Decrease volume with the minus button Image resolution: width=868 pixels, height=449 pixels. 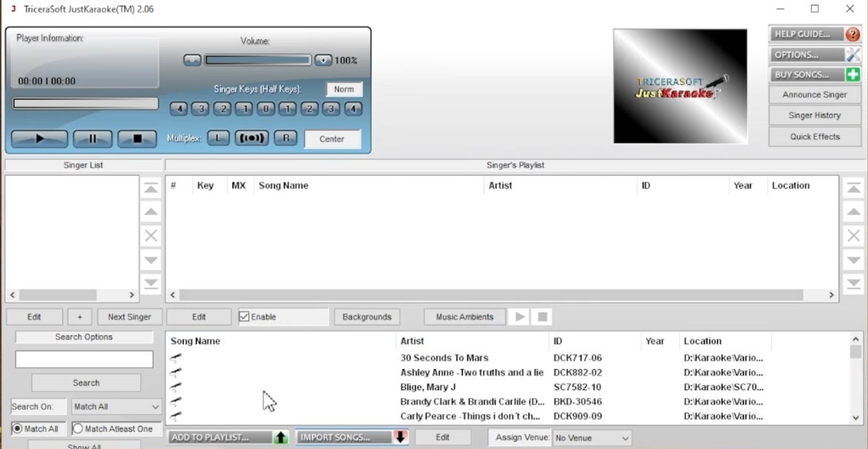pos(192,60)
